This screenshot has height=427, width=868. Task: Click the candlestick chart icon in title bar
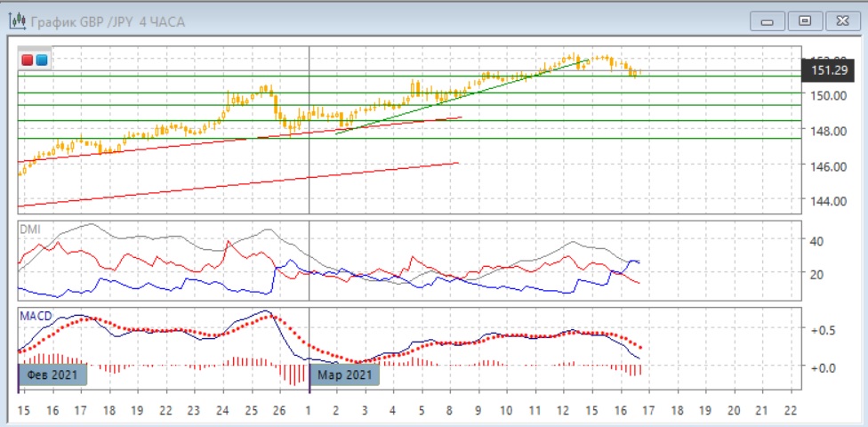pos(18,21)
